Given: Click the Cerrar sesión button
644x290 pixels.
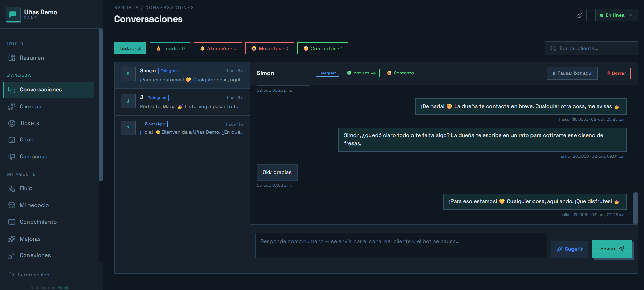Looking at the screenshot, I should click(51, 275).
